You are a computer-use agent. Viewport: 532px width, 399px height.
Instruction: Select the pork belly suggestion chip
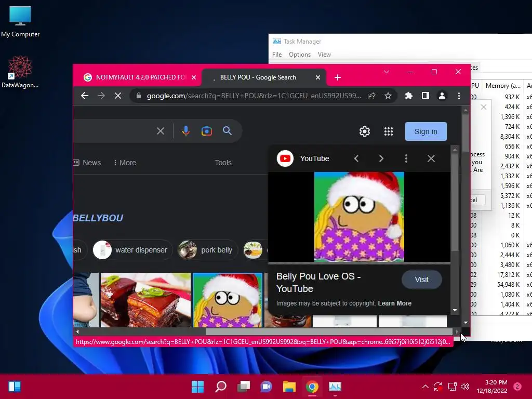207,250
